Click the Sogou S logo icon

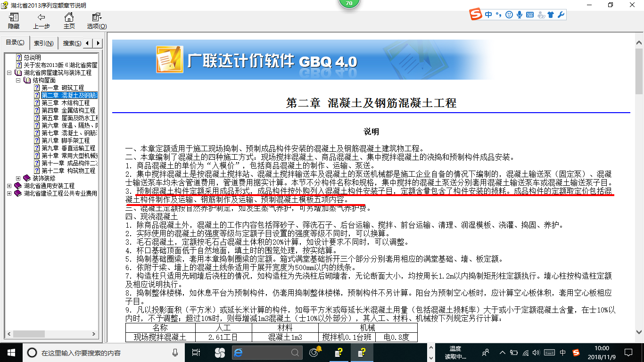476,15
